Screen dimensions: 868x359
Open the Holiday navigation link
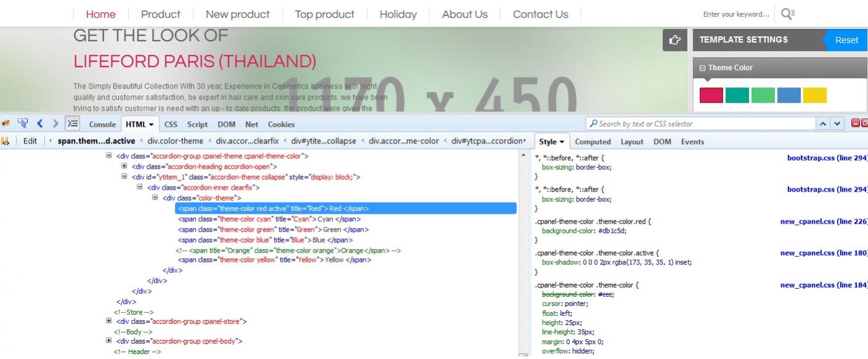[398, 14]
